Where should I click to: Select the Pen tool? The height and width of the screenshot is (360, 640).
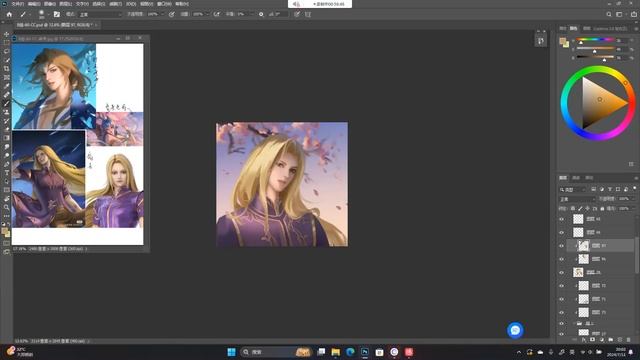point(6,164)
